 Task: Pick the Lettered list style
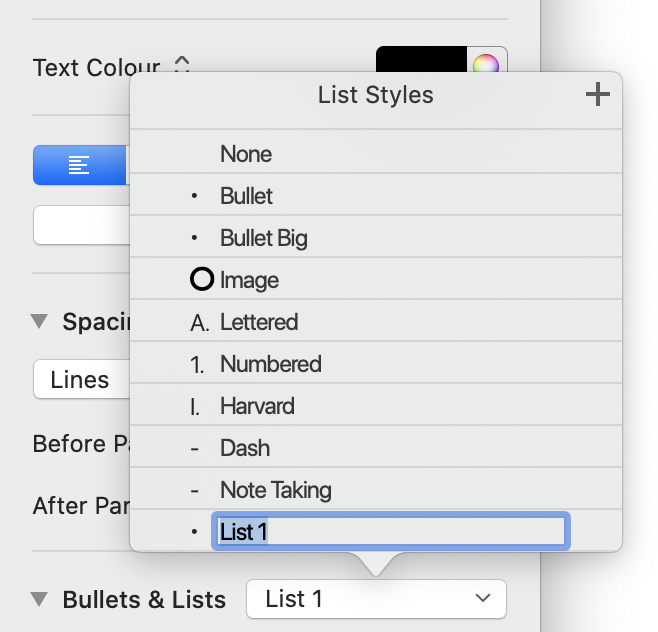259,322
